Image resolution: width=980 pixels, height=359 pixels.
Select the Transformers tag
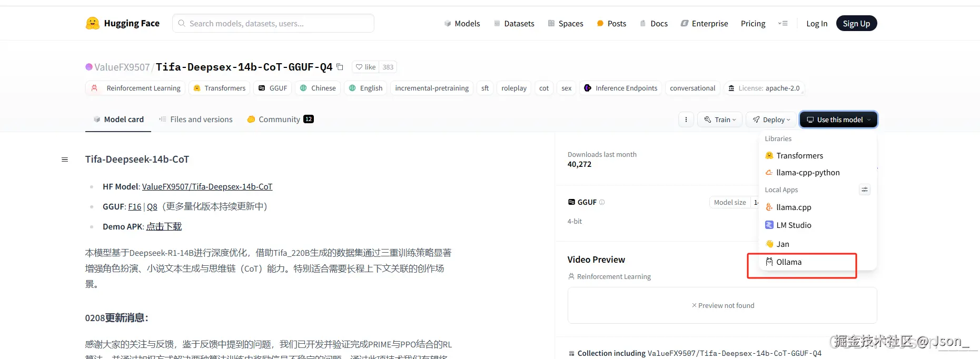(x=220, y=88)
